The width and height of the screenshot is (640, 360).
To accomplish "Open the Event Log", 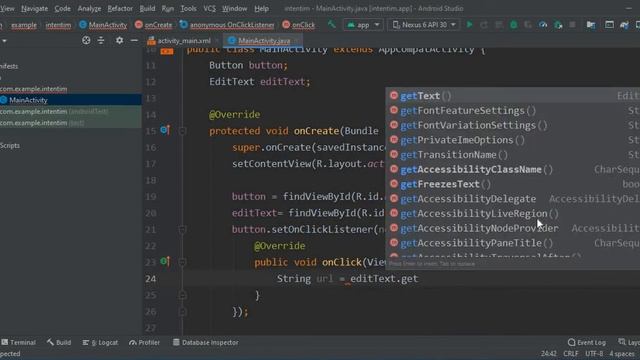I will coord(587,342).
